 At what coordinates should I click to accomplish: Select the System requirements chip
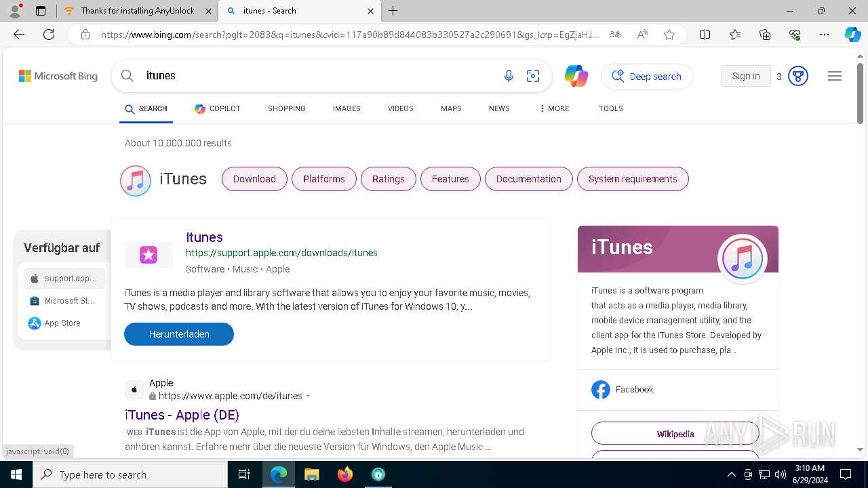[x=633, y=179]
